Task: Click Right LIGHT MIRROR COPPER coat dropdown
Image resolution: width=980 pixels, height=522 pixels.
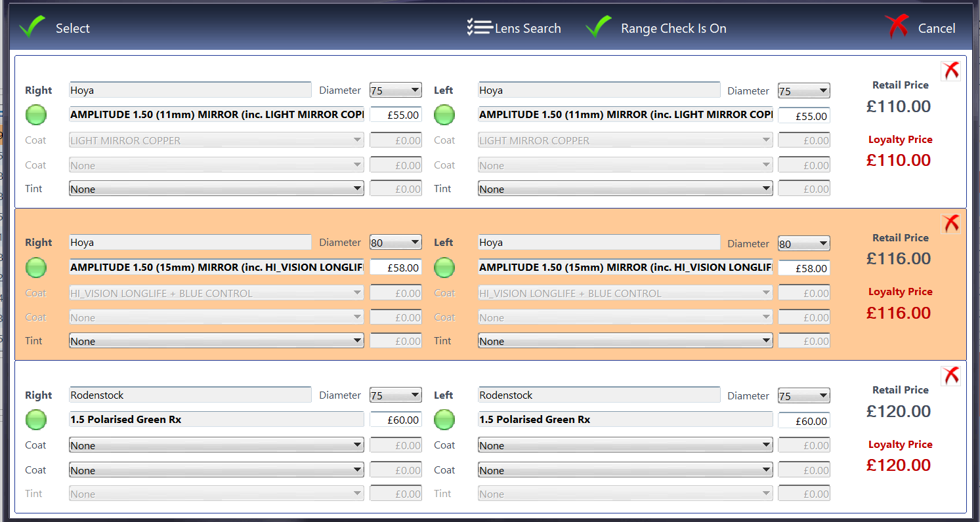Action: click(217, 140)
